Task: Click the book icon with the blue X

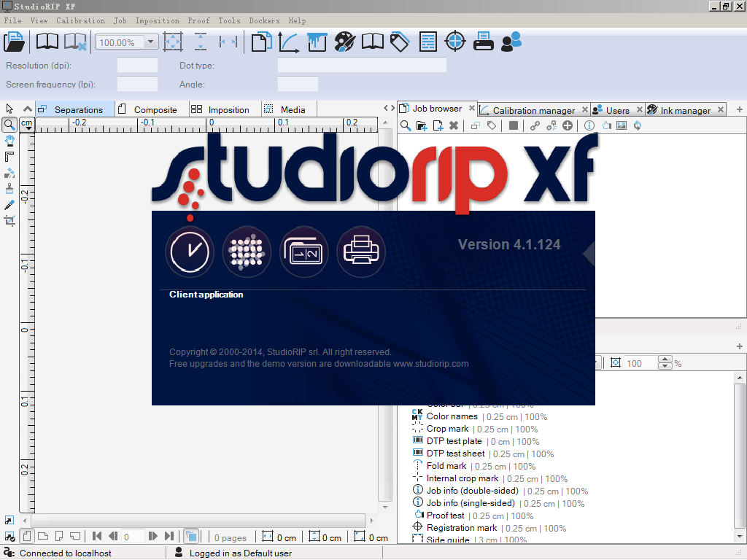Action: click(75, 42)
